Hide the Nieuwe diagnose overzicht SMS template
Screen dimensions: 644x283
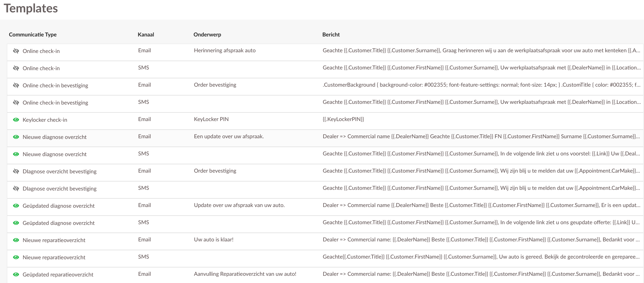tap(16, 154)
